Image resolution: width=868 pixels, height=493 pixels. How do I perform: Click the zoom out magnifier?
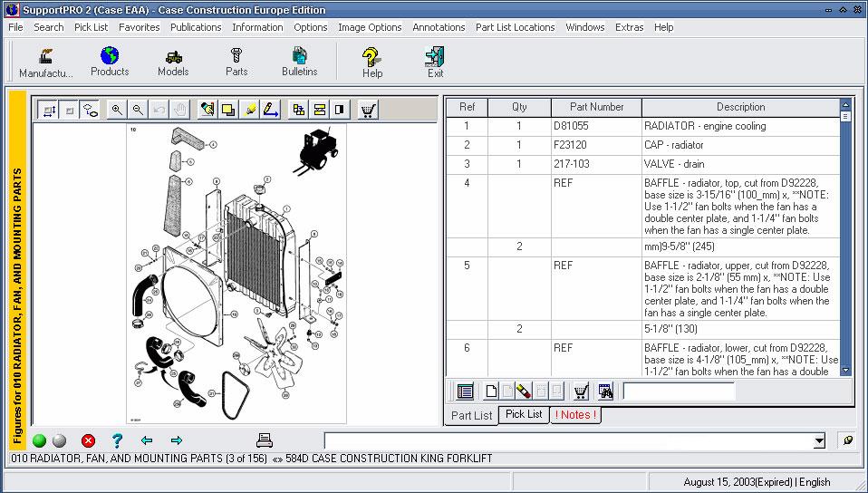pos(138,111)
